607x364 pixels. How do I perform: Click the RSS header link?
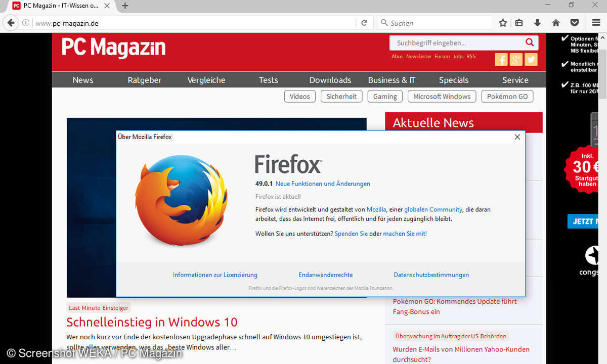click(471, 57)
